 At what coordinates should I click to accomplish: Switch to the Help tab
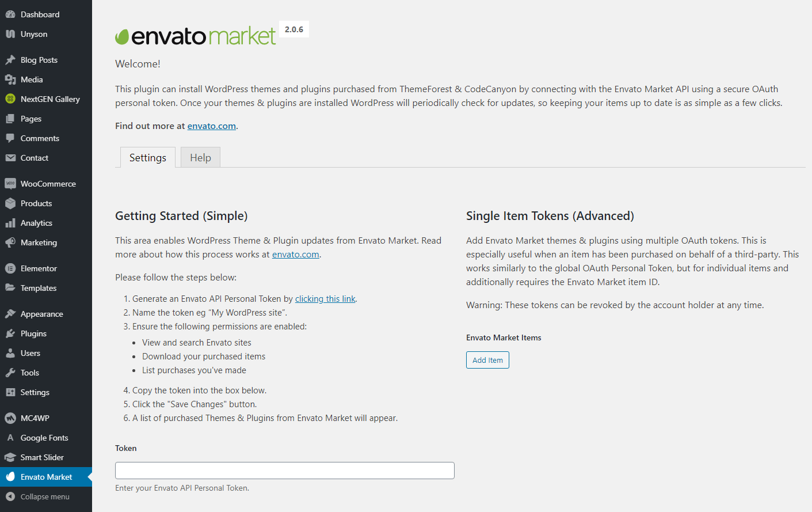click(200, 158)
